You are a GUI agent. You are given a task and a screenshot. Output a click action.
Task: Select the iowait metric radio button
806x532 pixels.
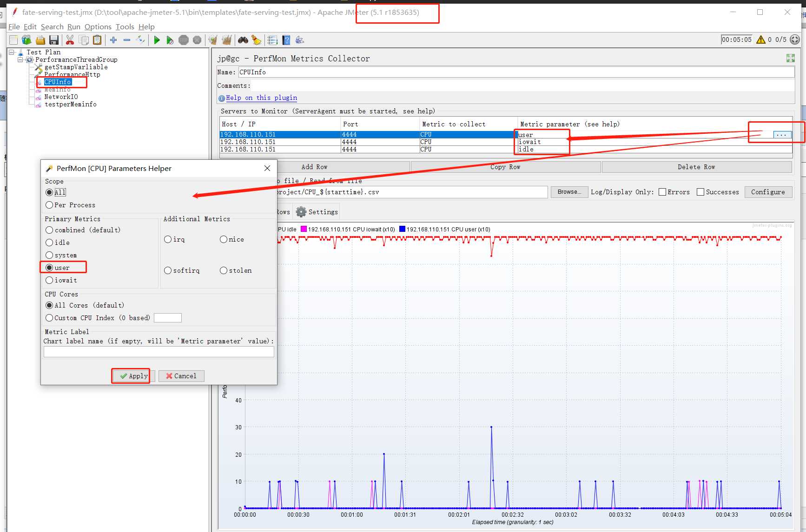(49, 280)
